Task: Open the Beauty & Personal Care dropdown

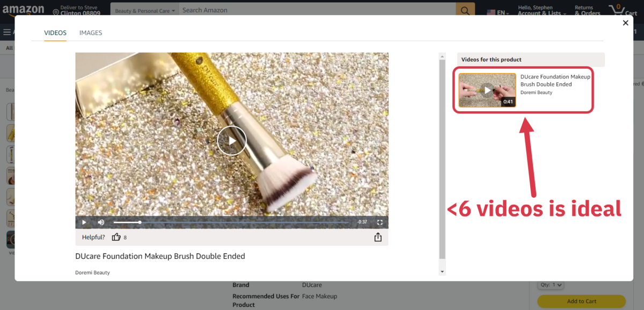Action: (x=145, y=11)
